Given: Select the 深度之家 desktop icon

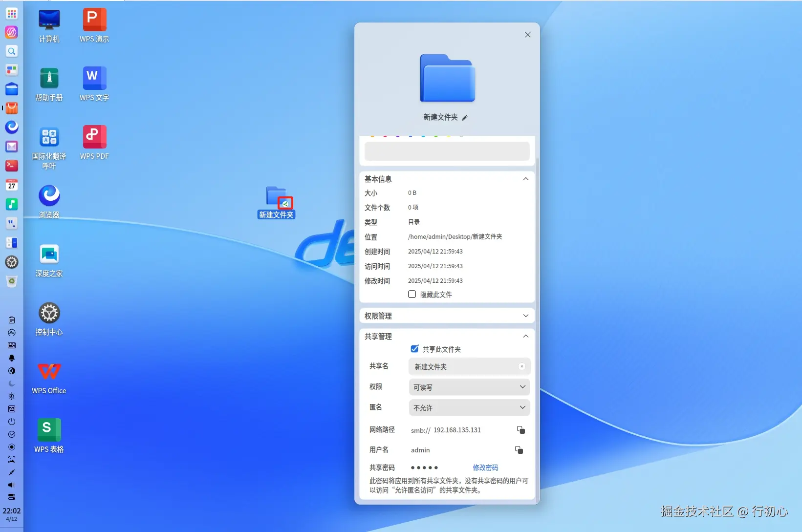Looking at the screenshot, I should (x=49, y=260).
